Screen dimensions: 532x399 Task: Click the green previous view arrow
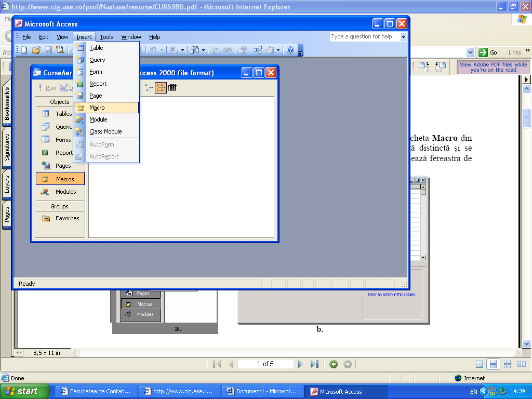334,364
